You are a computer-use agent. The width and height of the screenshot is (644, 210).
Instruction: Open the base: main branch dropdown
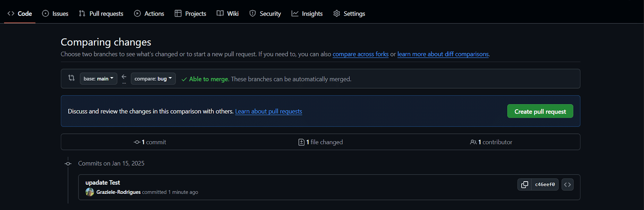pos(98,79)
